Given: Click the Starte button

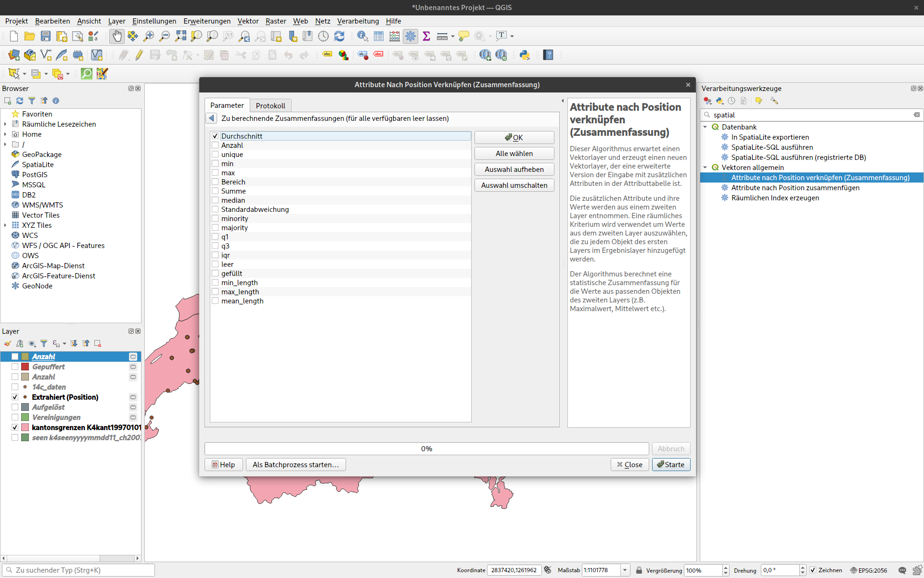Looking at the screenshot, I should (x=671, y=465).
